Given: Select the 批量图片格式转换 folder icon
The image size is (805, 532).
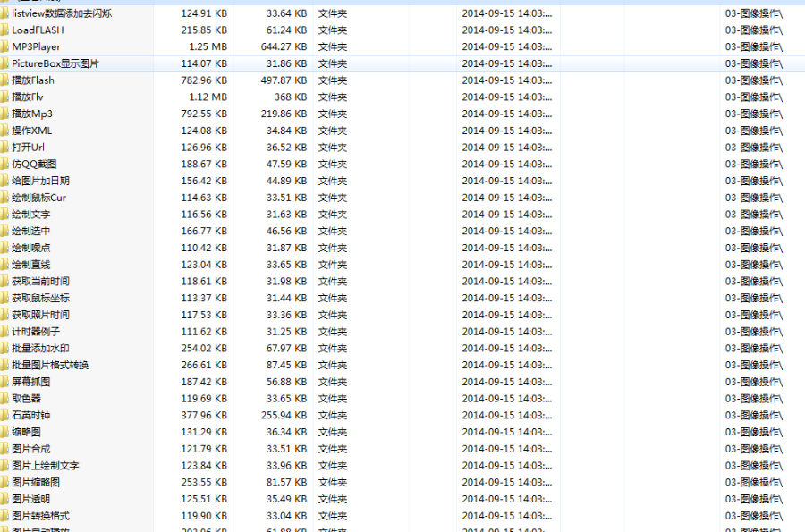Looking at the screenshot, I should 4,366.
